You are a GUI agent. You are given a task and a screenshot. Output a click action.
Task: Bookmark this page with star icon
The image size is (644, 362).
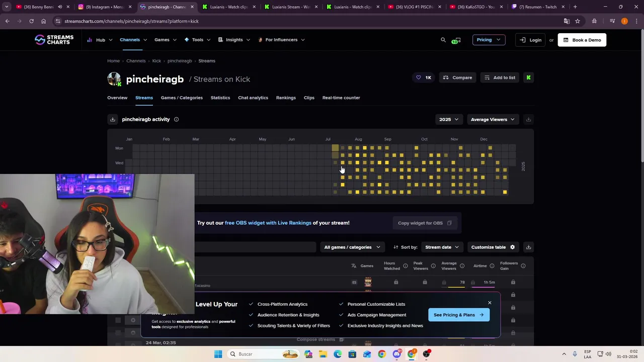578,21
